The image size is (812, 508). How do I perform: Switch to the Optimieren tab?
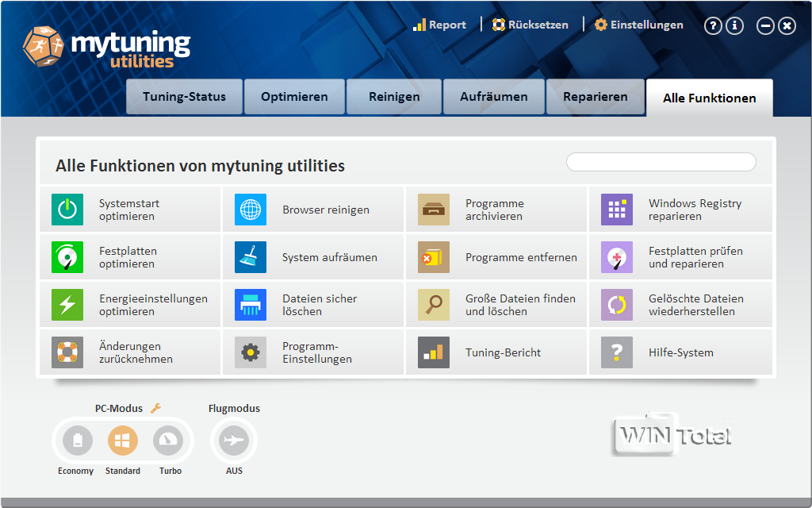tap(294, 97)
